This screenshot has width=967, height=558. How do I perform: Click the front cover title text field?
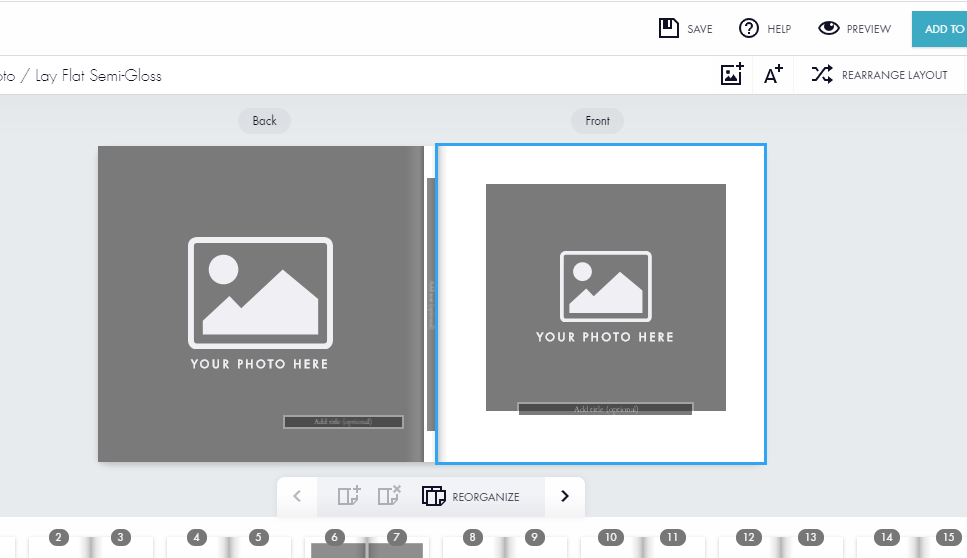605,409
